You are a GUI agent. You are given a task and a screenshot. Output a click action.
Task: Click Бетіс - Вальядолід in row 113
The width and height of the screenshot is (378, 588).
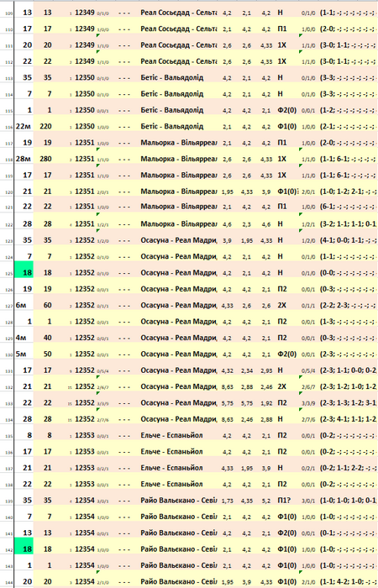pos(171,77)
